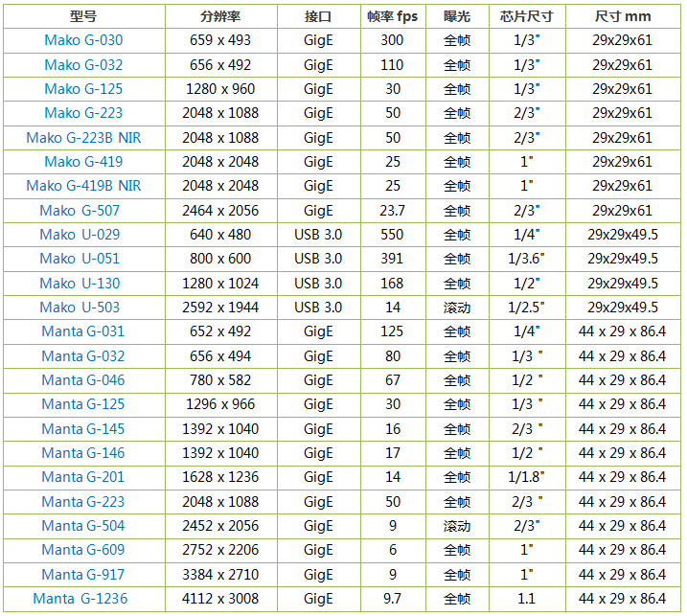Open the Mako G-032 model link
687x616 pixels.
pyautogui.click(x=83, y=65)
